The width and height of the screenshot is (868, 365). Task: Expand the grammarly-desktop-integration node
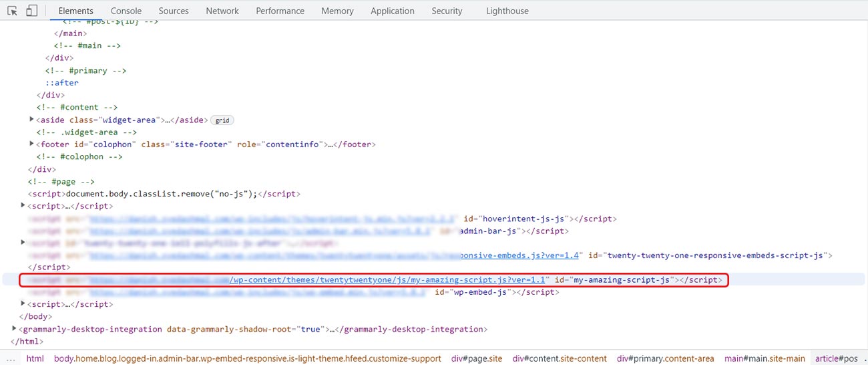click(15, 329)
